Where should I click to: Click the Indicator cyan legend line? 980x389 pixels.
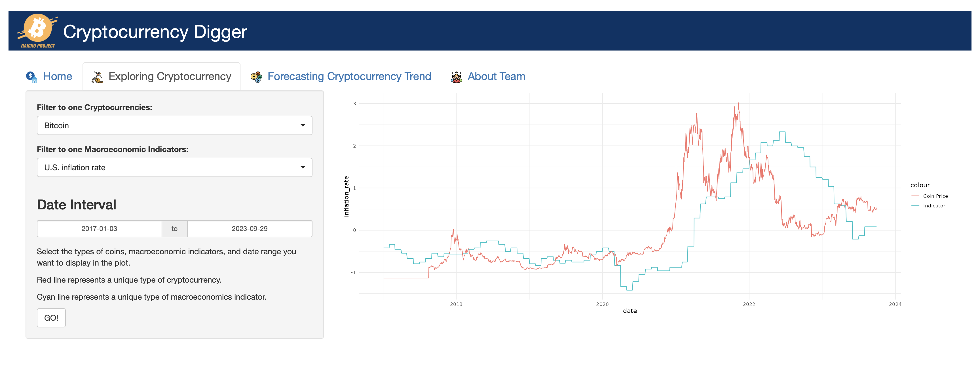click(x=915, y=205)
